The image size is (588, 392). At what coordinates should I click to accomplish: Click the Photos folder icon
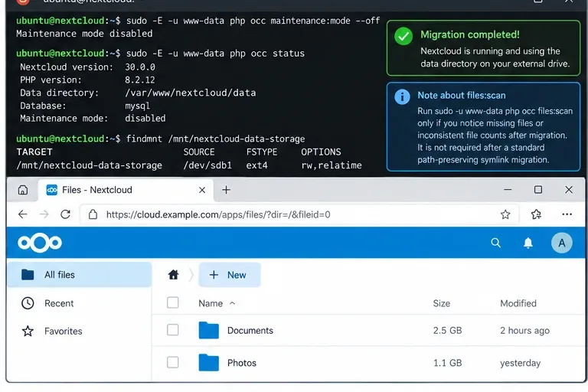208,362
